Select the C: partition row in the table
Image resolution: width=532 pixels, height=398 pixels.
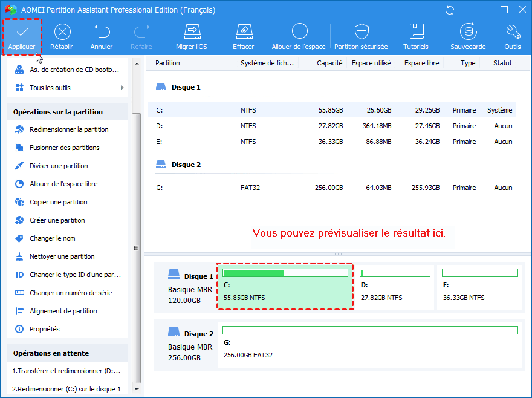(332, 110)
